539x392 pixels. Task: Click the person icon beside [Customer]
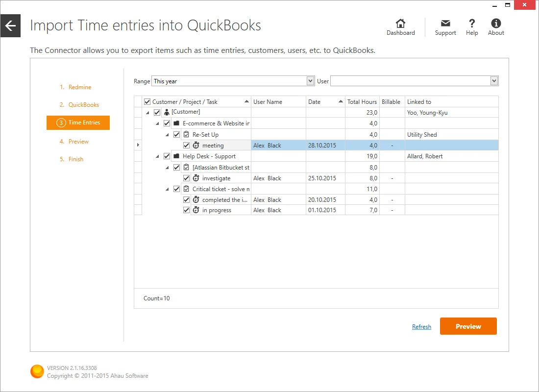point(167,112)
